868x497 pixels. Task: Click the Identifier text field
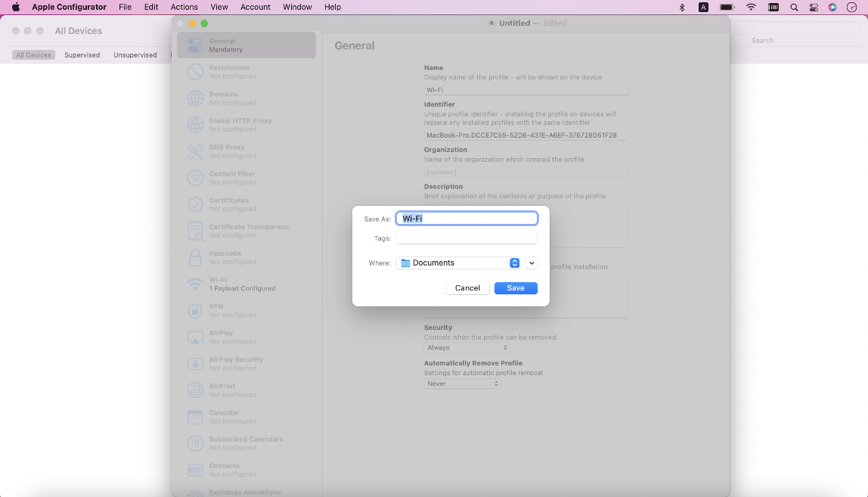point(526,135)
